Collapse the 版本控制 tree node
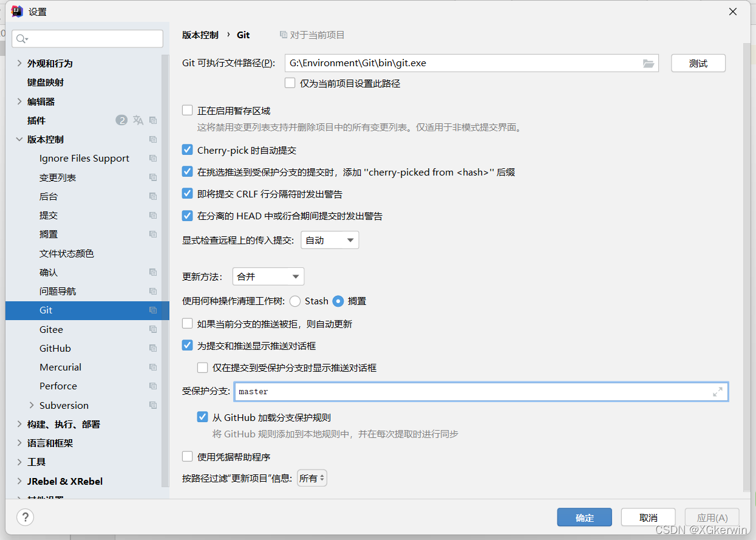Viewport: 756px width, 540px height. point(19,140)
